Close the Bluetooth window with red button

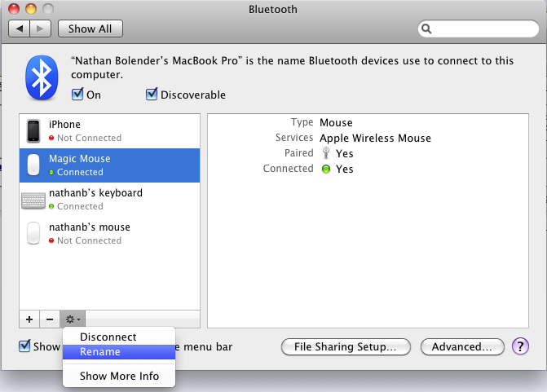[14, 9]
